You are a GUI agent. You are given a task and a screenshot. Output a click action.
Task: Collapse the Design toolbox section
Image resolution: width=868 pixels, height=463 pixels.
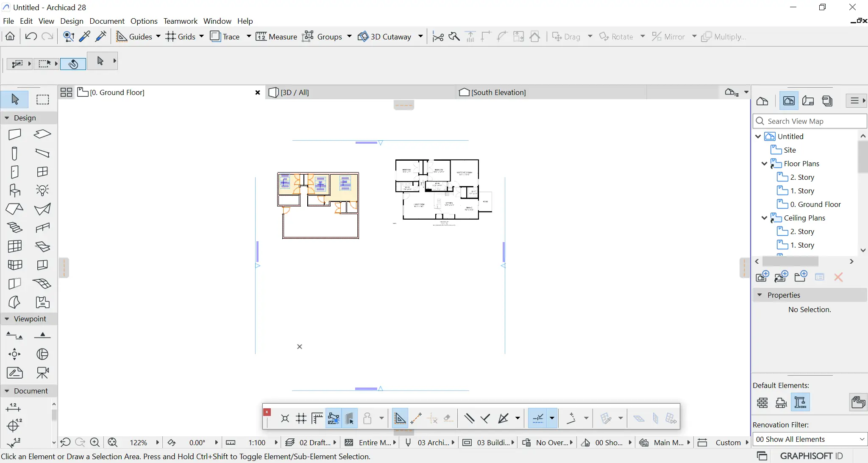[x=7, y=118]
